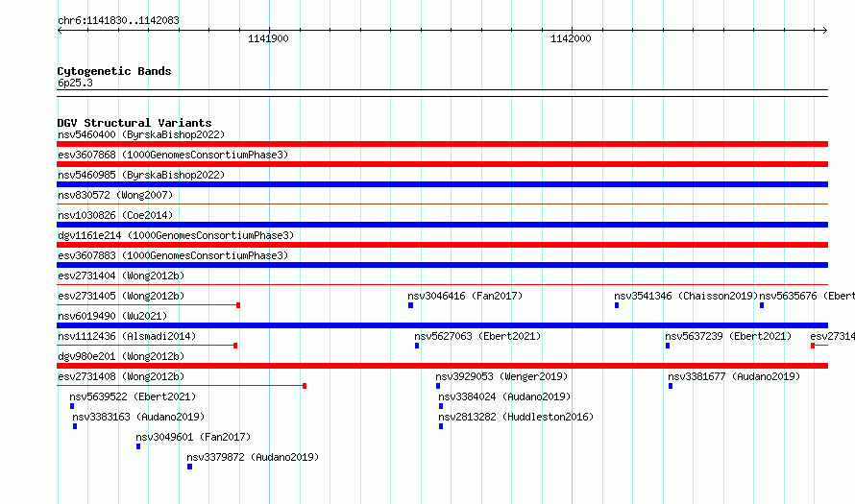Open nsv1030826 (Coe2014) variant
The image size is (855, 504).
(115, 215)
